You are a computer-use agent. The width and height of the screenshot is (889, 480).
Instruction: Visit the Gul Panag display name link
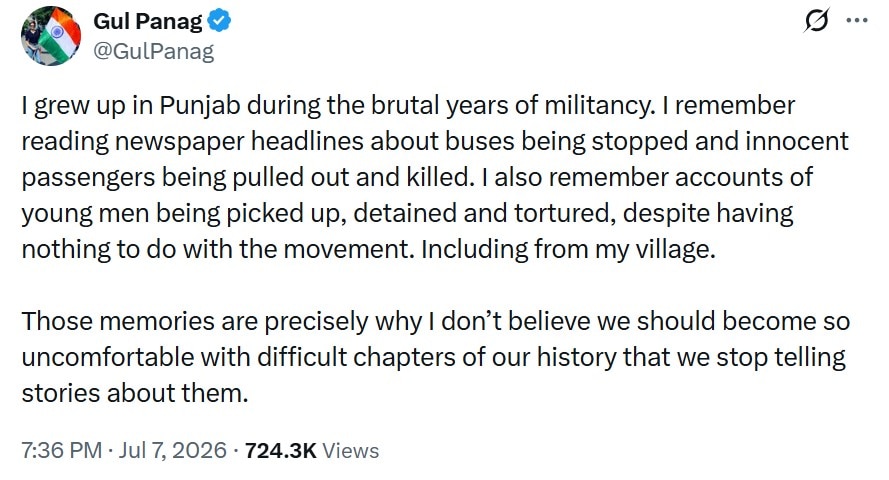[147, 21]
